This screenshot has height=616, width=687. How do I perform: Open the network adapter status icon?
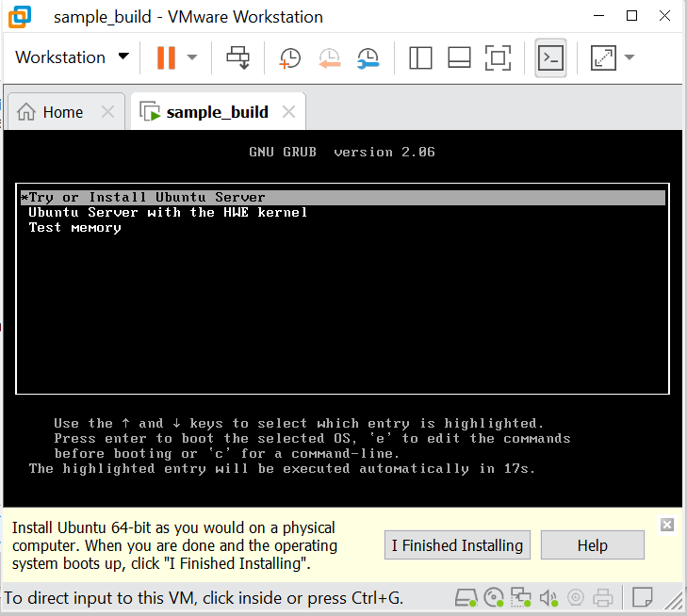[520, 597]
